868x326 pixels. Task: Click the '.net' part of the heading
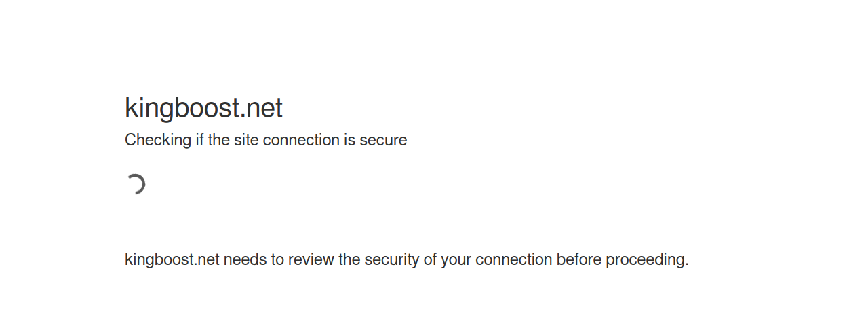point(262,109)
